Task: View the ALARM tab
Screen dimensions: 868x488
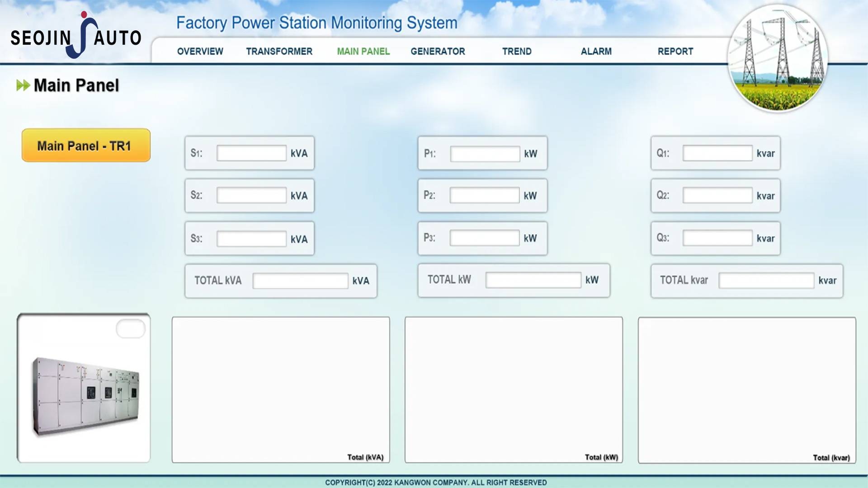Action: click(596, 52)
